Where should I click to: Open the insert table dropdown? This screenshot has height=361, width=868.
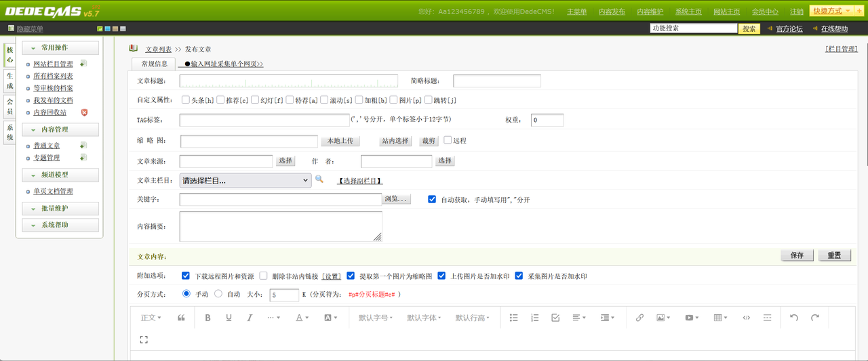(720, 318)
